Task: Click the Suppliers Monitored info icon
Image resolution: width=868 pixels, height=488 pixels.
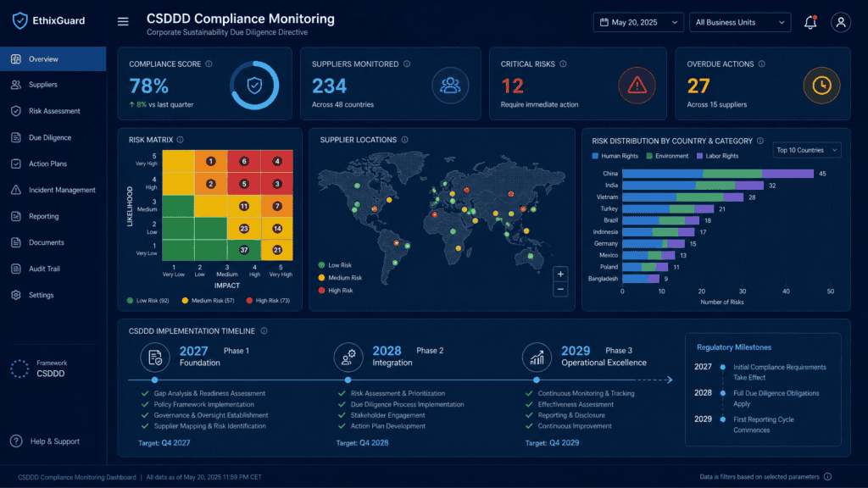Action: coord(407,64)
